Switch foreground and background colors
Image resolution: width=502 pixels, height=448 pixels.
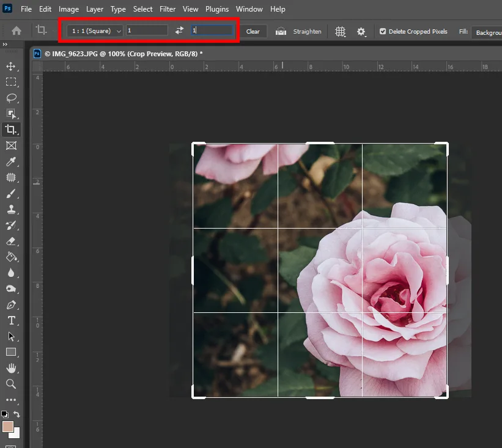pyautogui.click(x=17, y=414)
